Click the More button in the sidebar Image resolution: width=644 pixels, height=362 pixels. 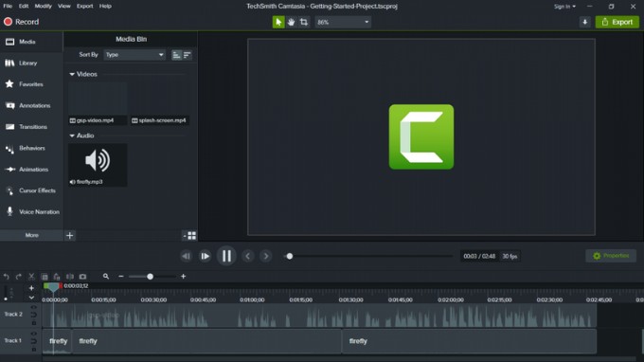31,235
